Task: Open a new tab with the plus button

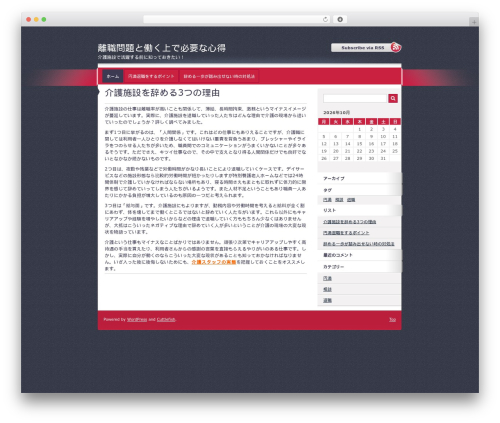Action: pyautogui.click(x=474, y=22)
